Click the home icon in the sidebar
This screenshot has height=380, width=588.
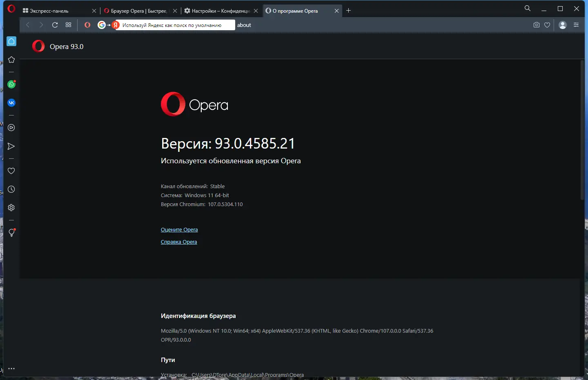[x=11, y=41]
